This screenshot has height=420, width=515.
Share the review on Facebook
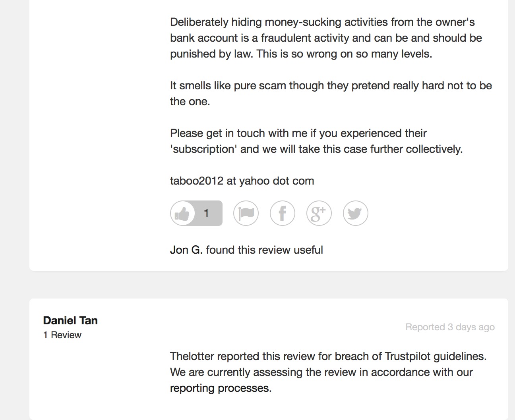(282, 213)
